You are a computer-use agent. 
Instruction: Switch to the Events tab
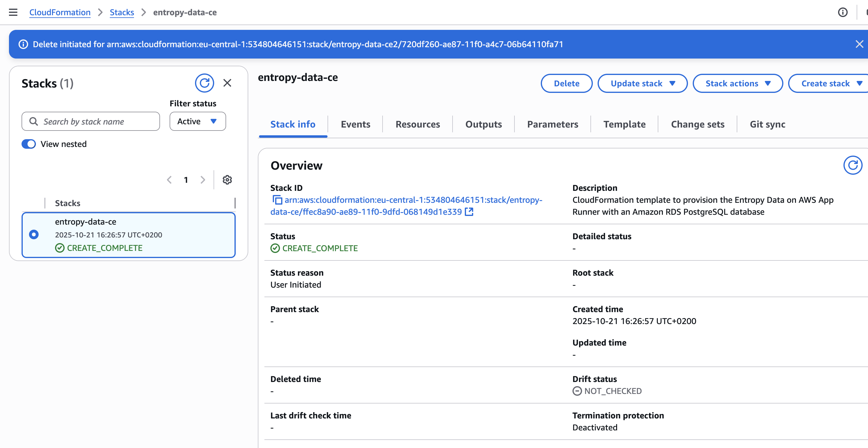pos(355,124)
